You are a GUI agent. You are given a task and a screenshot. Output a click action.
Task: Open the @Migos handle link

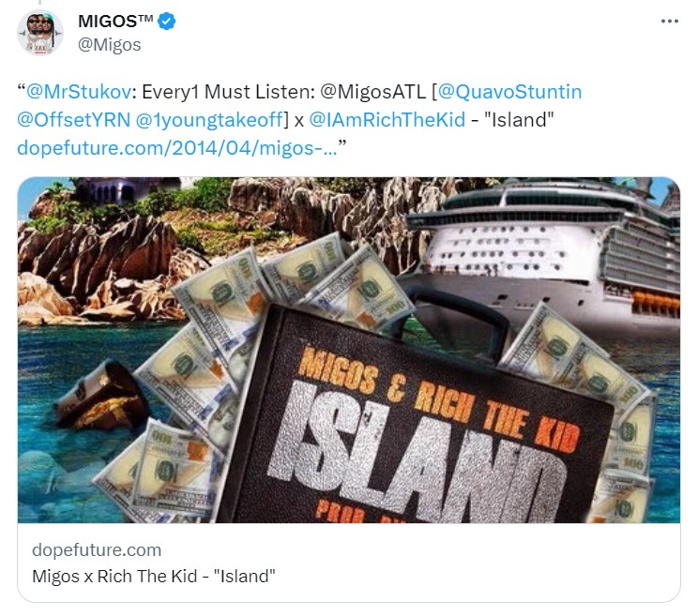[x=110, y=45]
